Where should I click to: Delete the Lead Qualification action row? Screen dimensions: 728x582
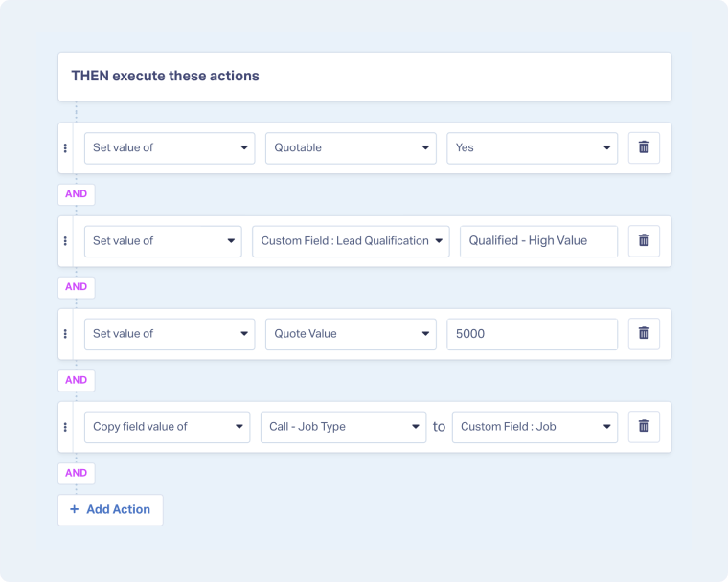click(x=644, y=240)
